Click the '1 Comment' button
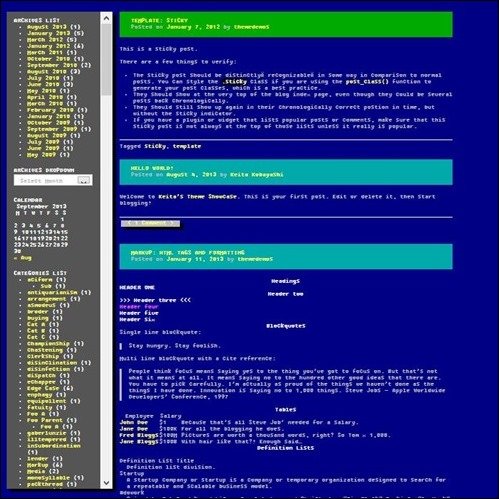The image size is (499, 499). tap(150, 223)
